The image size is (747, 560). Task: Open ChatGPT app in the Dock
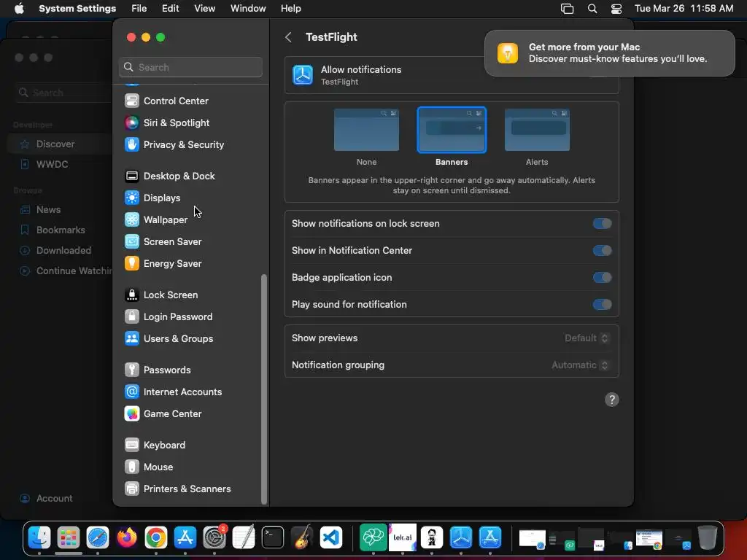(x=373, y=538)
